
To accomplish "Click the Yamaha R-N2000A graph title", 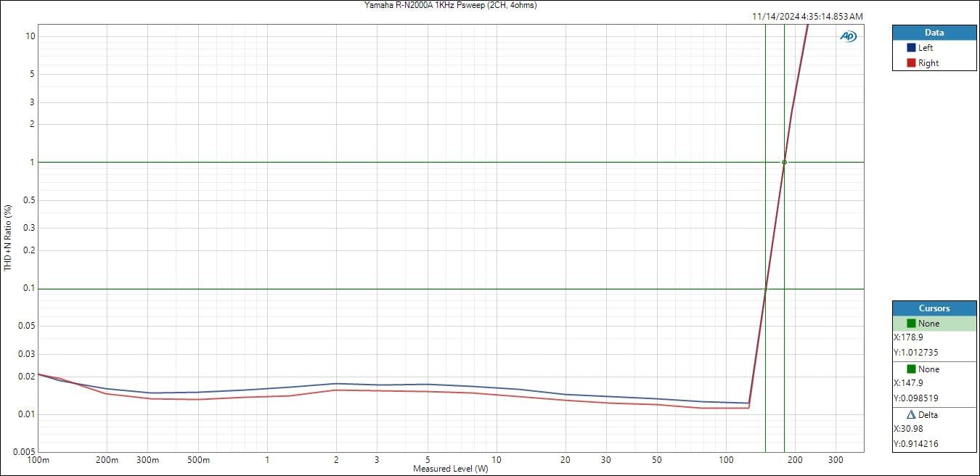I will tap(450, 5).
